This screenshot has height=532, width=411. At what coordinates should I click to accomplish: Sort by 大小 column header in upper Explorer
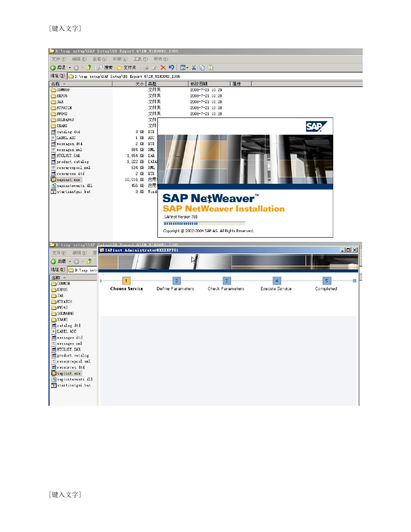point(129,84)
